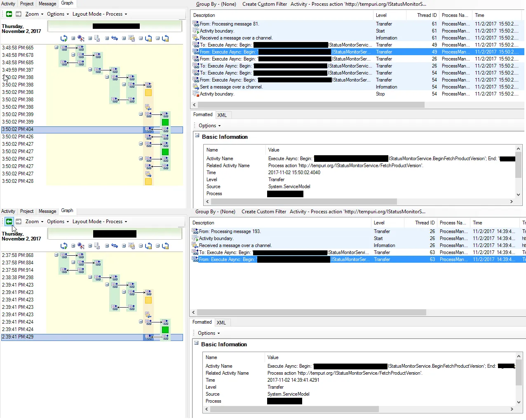The image size is (526, 420).
Task: Click the green activity square in the bottom graph
Action: point(165,330)
